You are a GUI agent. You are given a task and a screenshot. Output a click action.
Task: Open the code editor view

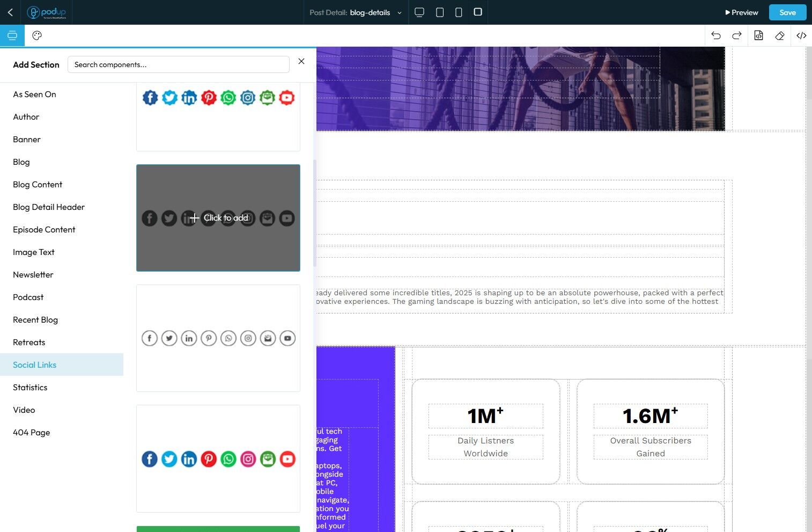click(801, 35)
